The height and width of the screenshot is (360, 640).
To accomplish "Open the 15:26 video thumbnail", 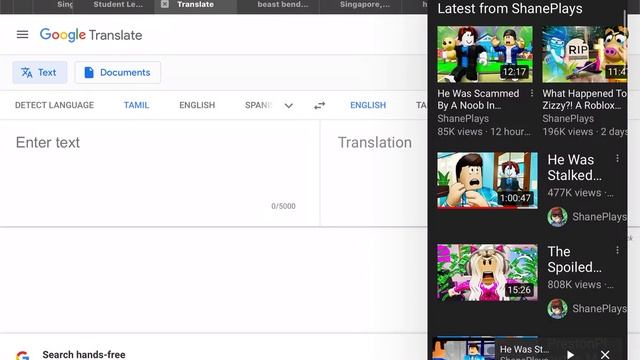I will click(487, 272).
